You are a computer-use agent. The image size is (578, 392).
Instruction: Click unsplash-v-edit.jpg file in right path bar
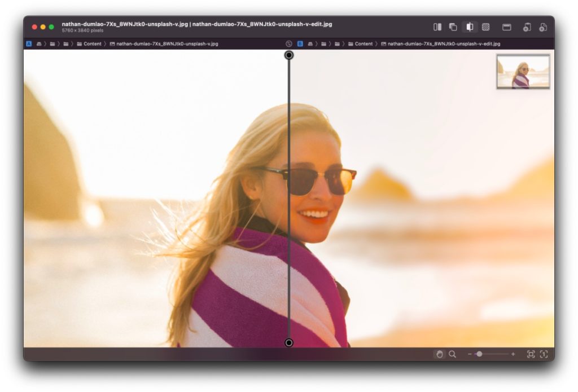pos(444,43)
